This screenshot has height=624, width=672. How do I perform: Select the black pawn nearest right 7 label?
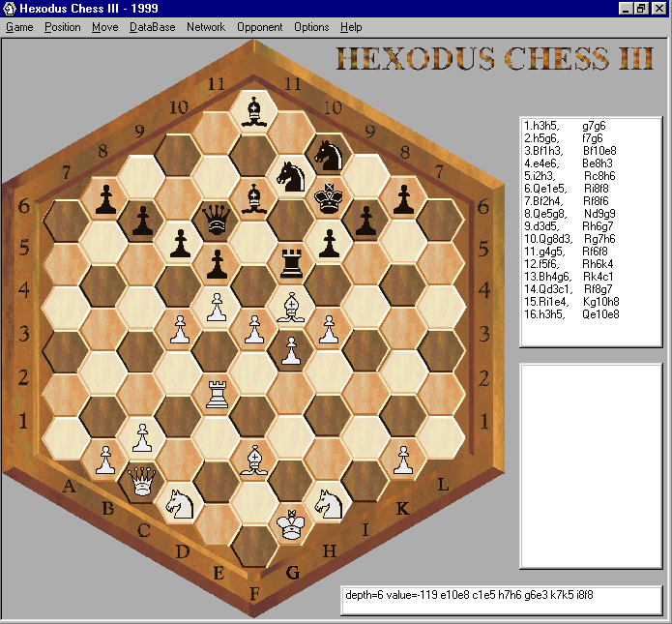pos(403,199)
